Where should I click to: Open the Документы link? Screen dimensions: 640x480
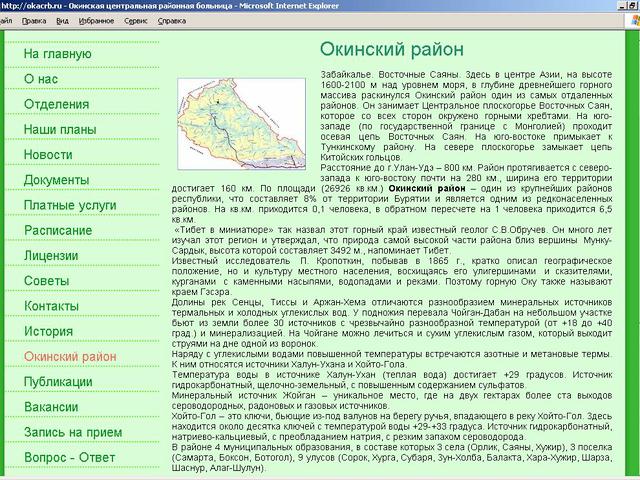[x=56, y=180]
